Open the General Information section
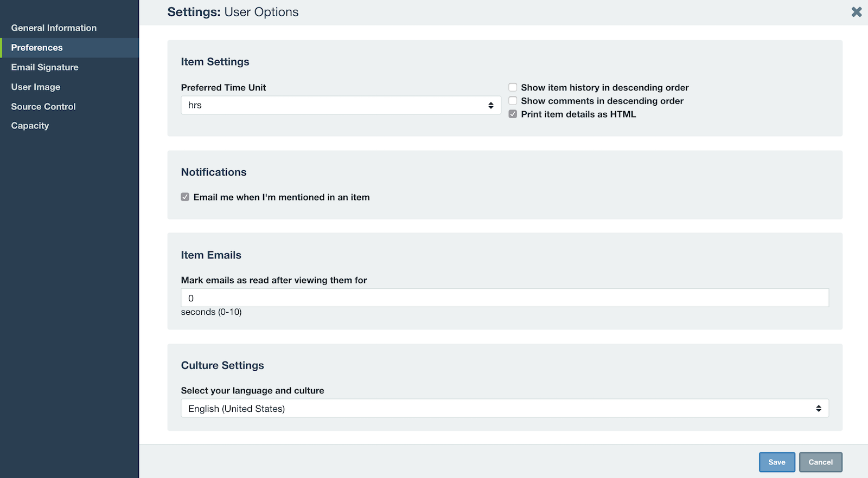The width and height of the screenshot is (868, 478). point(54,28)
